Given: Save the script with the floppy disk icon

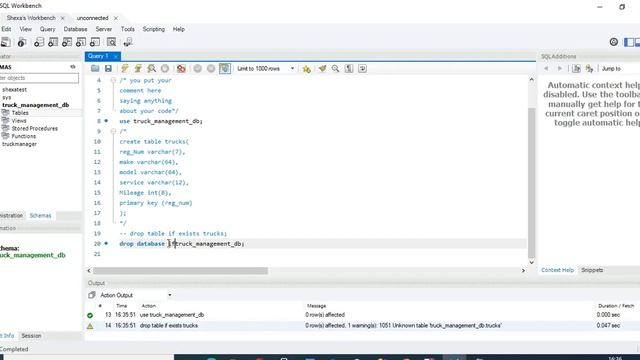Looking at the screenshot, I should [108, 69].
